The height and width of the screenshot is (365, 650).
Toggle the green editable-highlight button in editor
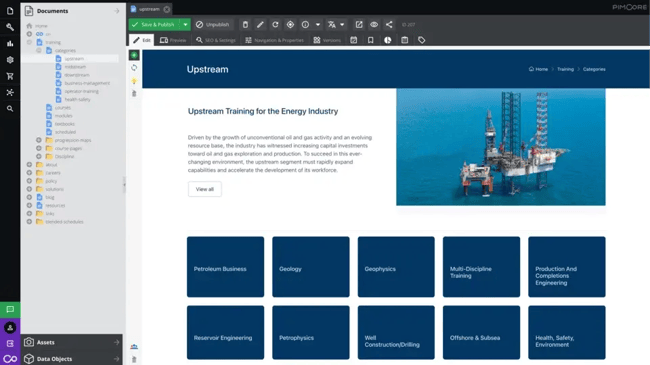tap(134, 55)
